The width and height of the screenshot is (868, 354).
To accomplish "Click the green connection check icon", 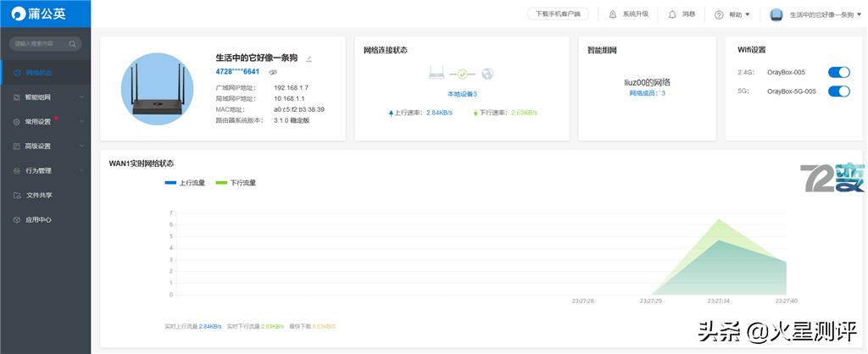I will pos(463,74).
